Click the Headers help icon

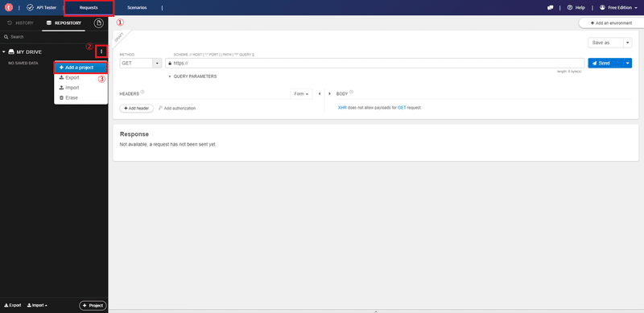coord(142,93)
